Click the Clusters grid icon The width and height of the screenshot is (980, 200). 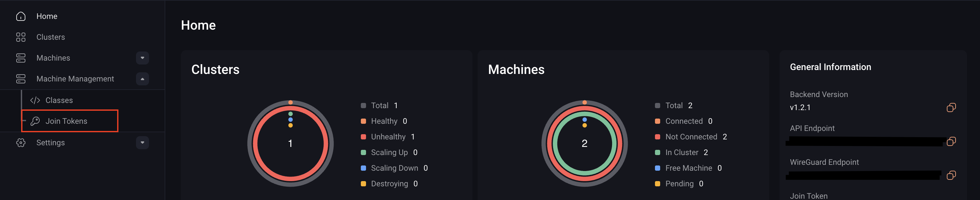pos(20,37)
